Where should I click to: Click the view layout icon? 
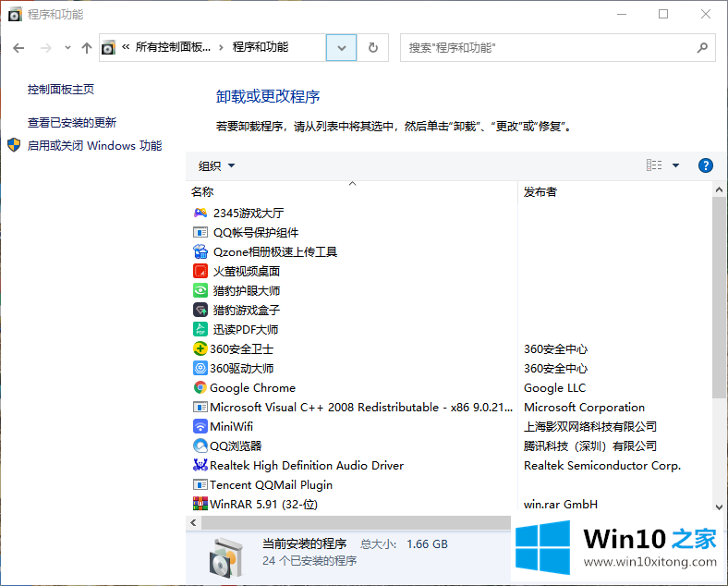pyautogui.click(x=654, y=165)
